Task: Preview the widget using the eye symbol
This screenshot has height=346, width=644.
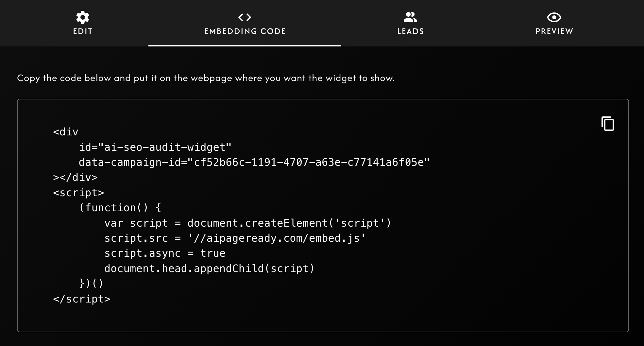Action: point(554,17)
